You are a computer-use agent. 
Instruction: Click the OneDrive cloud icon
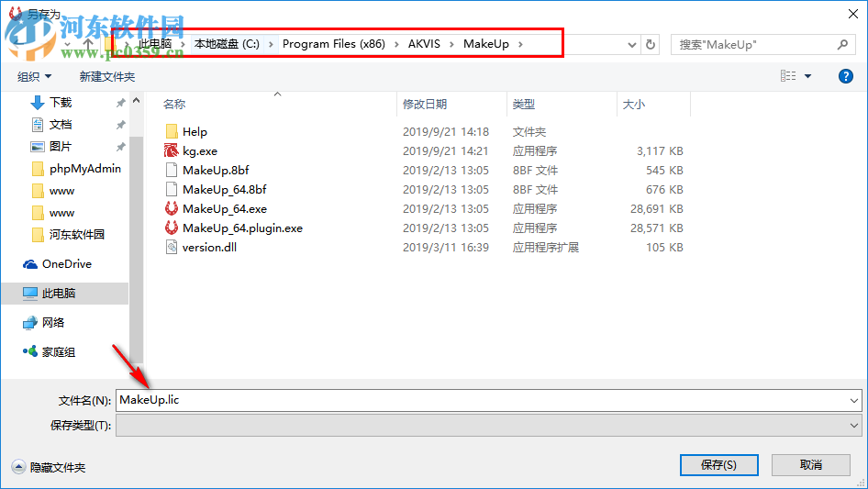click(30, 264)
